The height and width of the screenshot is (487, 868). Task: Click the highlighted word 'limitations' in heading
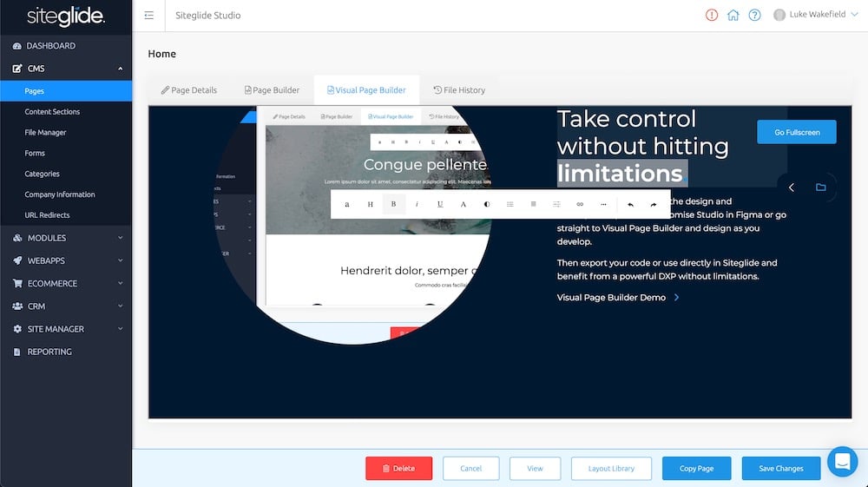(x=620, y=174)
